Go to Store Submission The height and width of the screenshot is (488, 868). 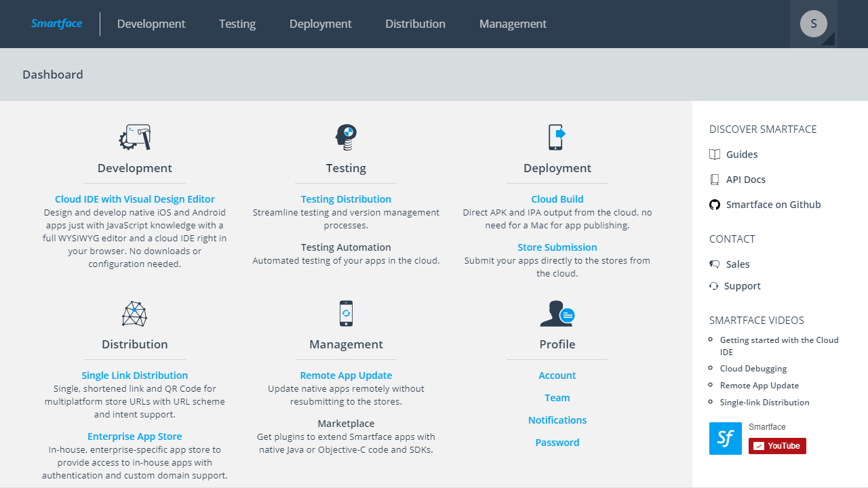pyautogui.click(x=557, y=247)
